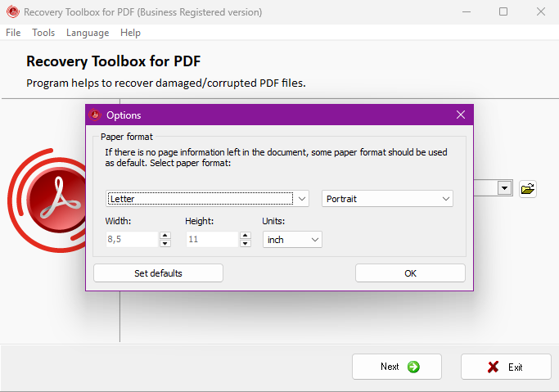This screenshot has width=559, height=392.
Task: Click the Recovery Toolbox app icon in title bar
Action: tap(13, 11)
